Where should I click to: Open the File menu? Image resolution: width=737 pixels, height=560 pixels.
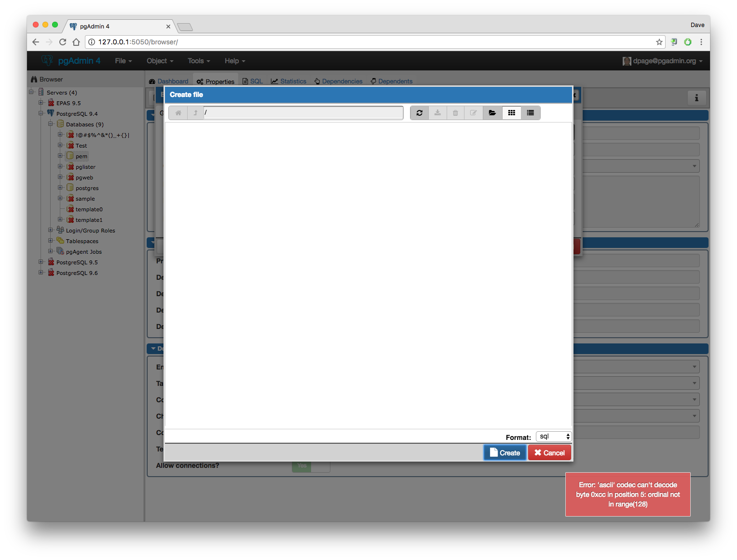click(123, 61)
